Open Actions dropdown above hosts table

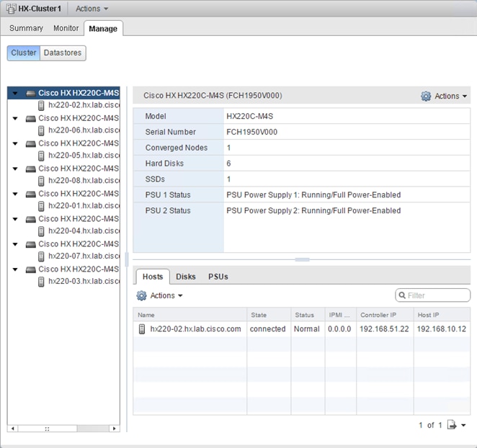coord(166,295)
